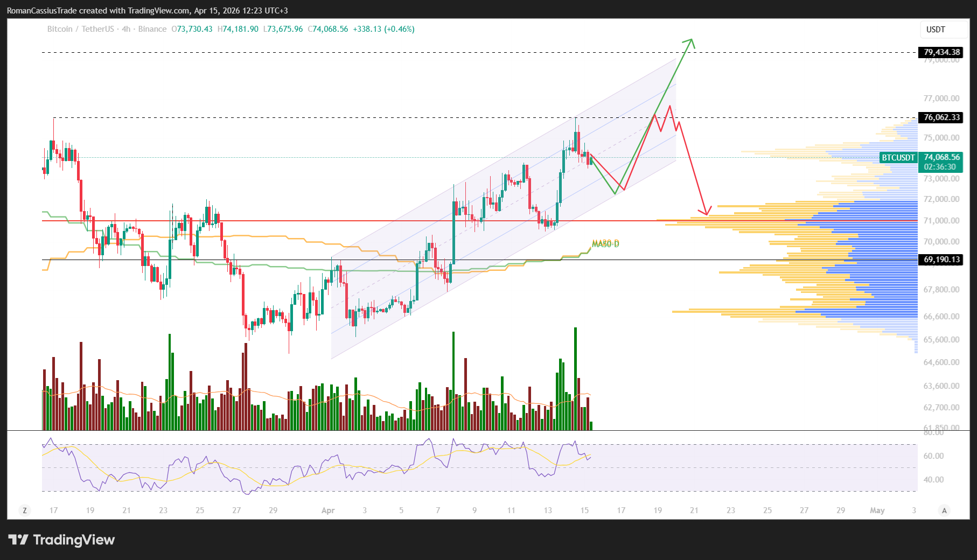The image size is (977, 560).
Task: Click the candle countdown 02:36:30
Action: pyautogui.click(x=940, y=167)
